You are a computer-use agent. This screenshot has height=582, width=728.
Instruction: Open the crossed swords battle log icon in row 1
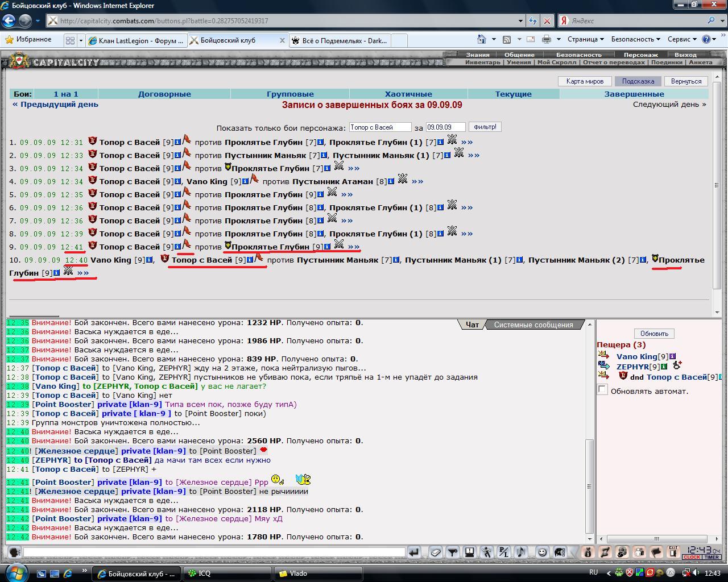452,140
